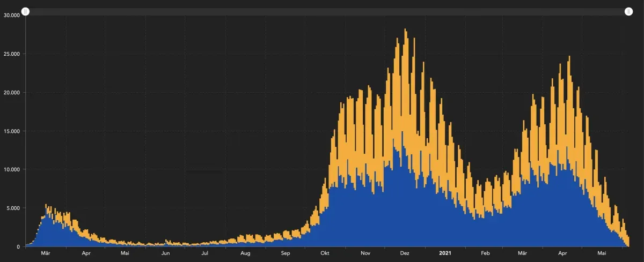Pick the Nov label on the x-axis
Screen dimensions: 644x262
(x=365, y=253)
